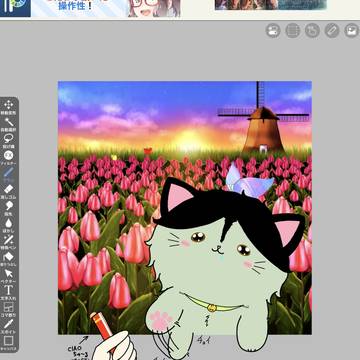This screenshot has width=360, height=360.
Task: Open the photo advertisement at top right
Action: coord(270,5)
